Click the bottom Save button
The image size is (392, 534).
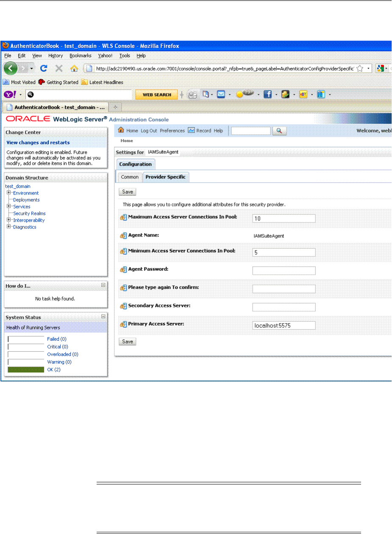tap(127, 342)
